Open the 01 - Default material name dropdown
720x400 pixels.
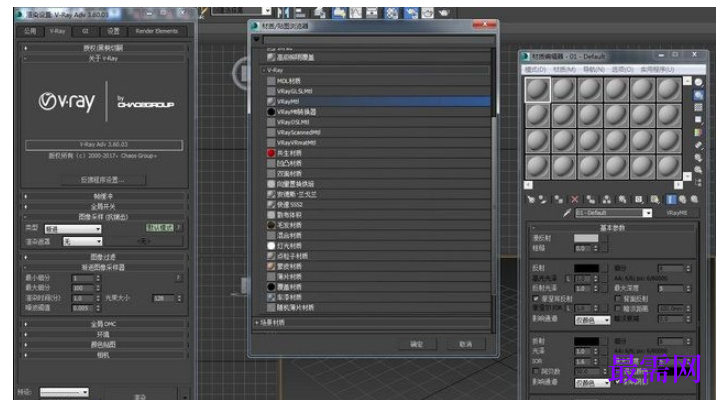tap(647, 213)
